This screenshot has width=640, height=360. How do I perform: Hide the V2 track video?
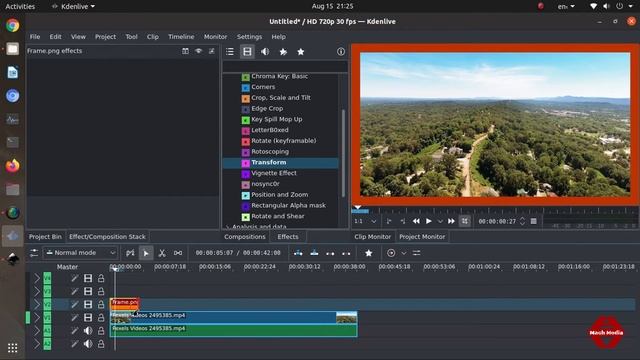pyautogui.click(x=88, y=304)
